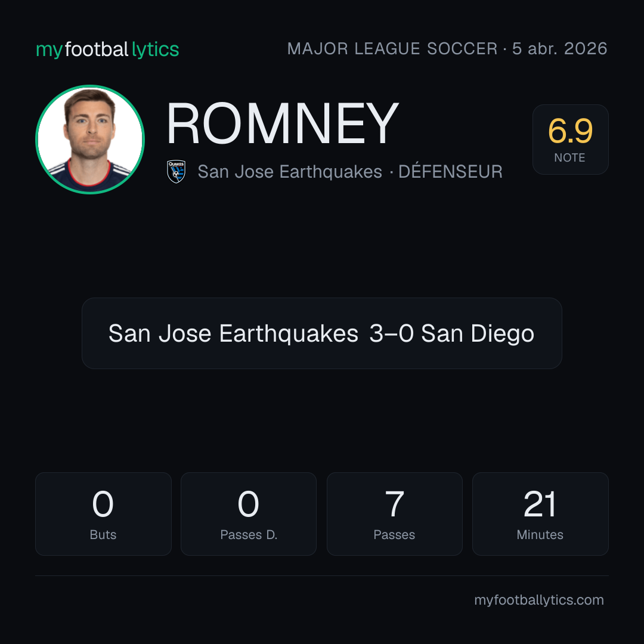This screenshot has width=644, height=644.
Task: Click the 5 abr. 2026 match date
Action: [x=559, y=49]
